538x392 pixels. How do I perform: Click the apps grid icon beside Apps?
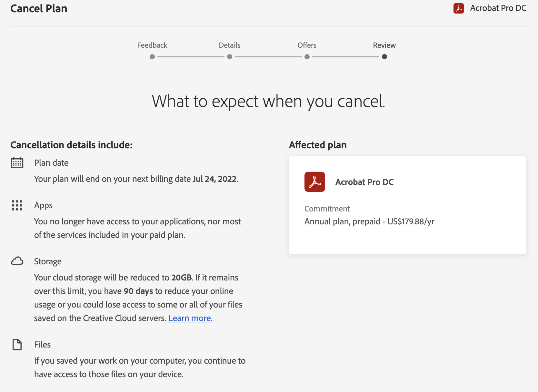point(17,205)
